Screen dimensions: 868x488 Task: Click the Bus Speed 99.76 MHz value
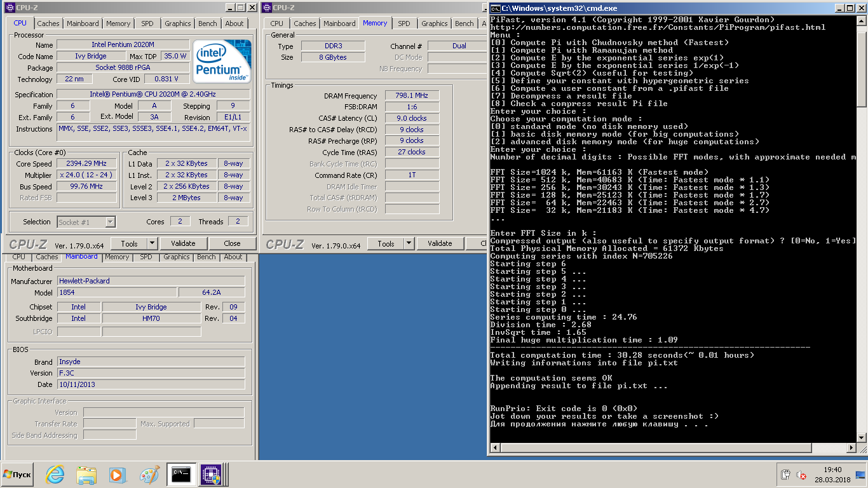tap(87, 187)
